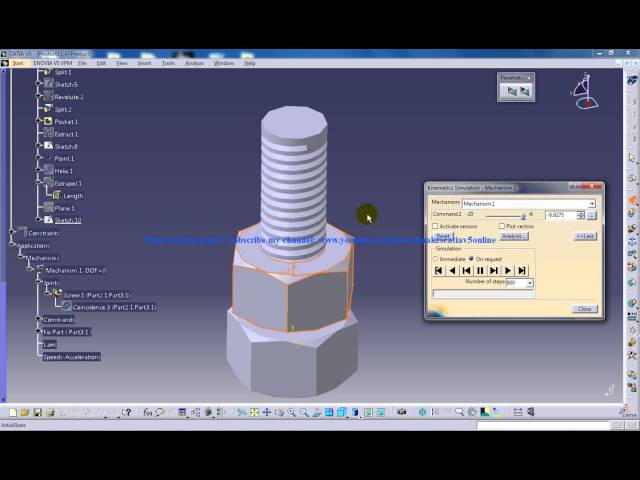The image size is (640, 480).
Task: Step the simulation backward
Action: (x=466, y=271)
